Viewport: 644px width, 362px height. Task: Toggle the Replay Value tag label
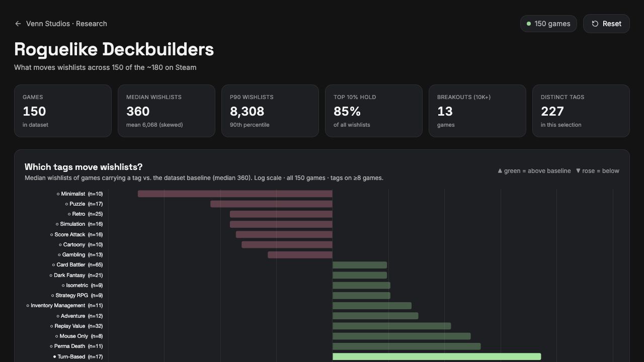[76, 326]
